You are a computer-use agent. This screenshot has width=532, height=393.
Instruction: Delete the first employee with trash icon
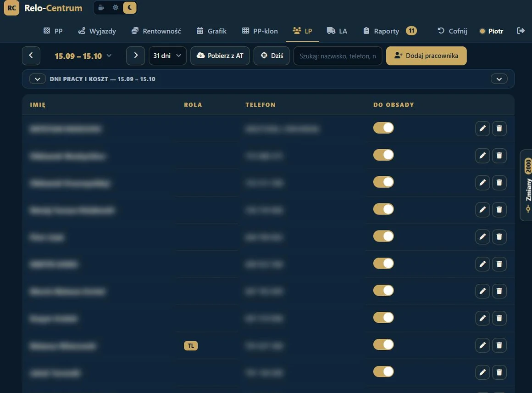pos(499,129)
